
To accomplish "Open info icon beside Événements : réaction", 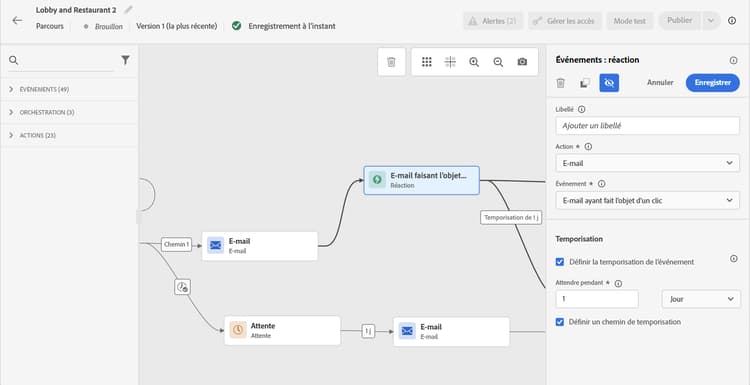I will pos(733,60).
